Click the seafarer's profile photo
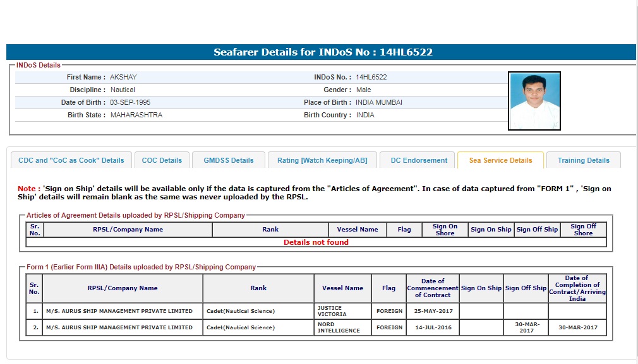The width and height of the screenshot is (638, 364). 534,100
